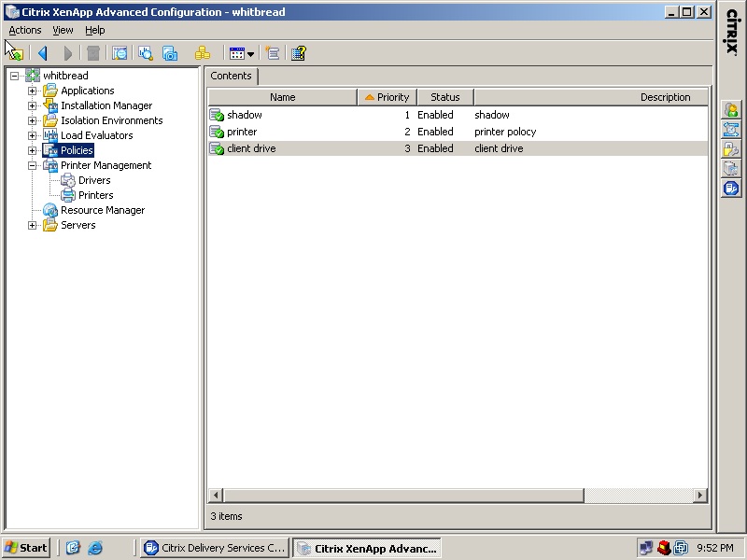Expand the Installation Manager node

tap(32, 105)
